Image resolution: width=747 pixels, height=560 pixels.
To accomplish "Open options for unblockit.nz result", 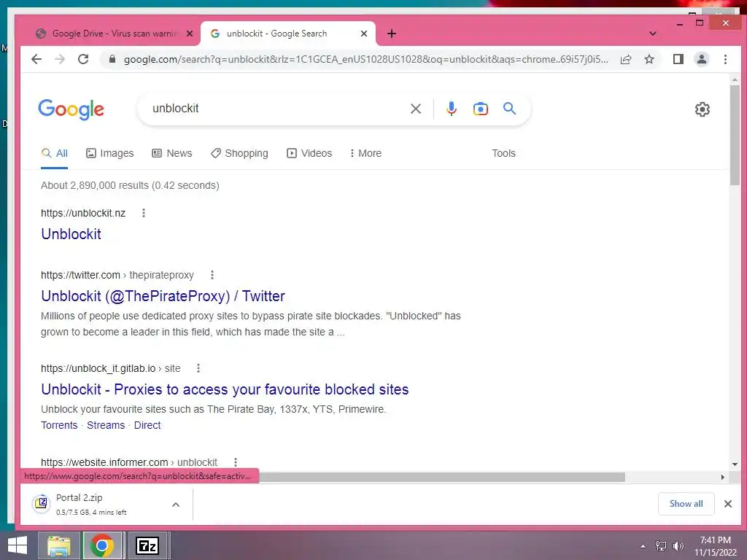I will point(144,213).
